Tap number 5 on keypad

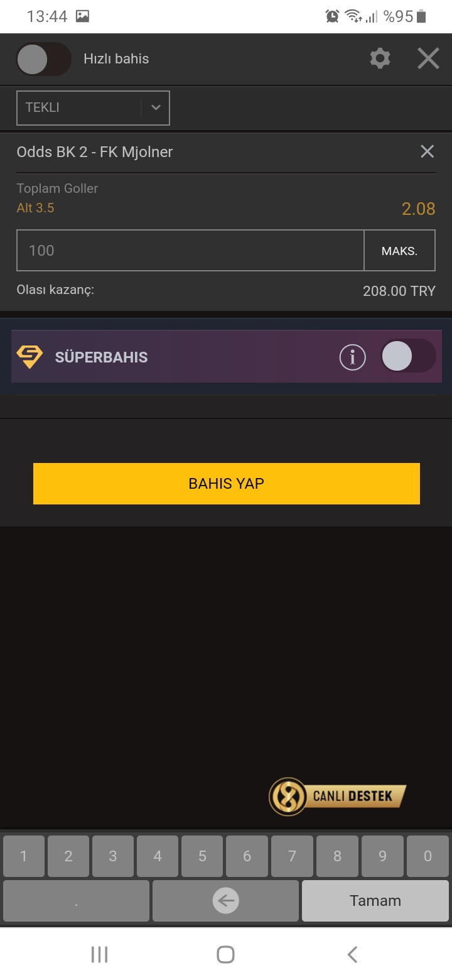pos(202,856)
